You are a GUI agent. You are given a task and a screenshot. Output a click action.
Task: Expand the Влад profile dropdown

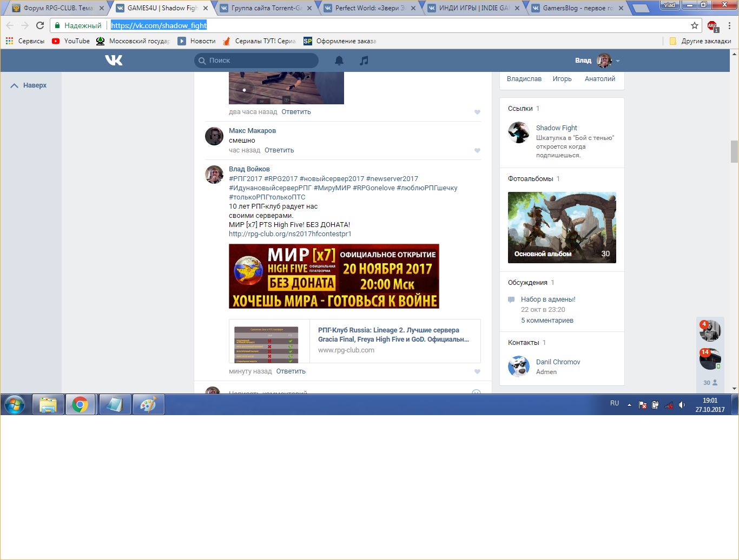(618, 61)
